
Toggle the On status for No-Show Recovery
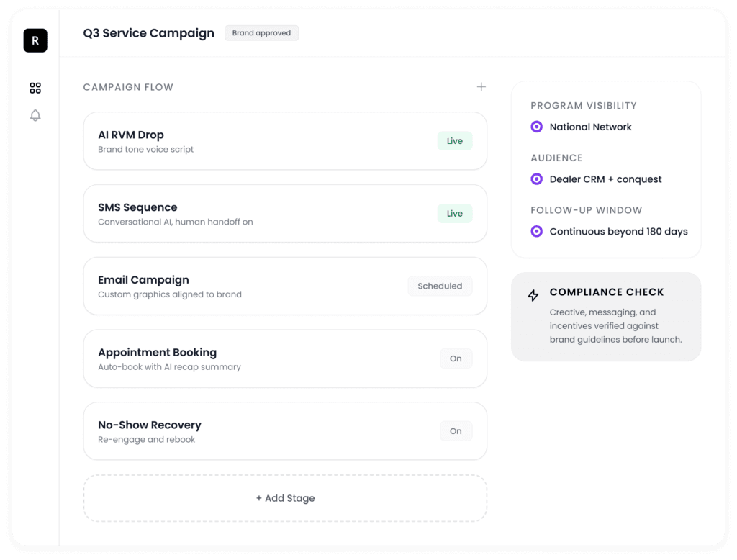[456, 430]
